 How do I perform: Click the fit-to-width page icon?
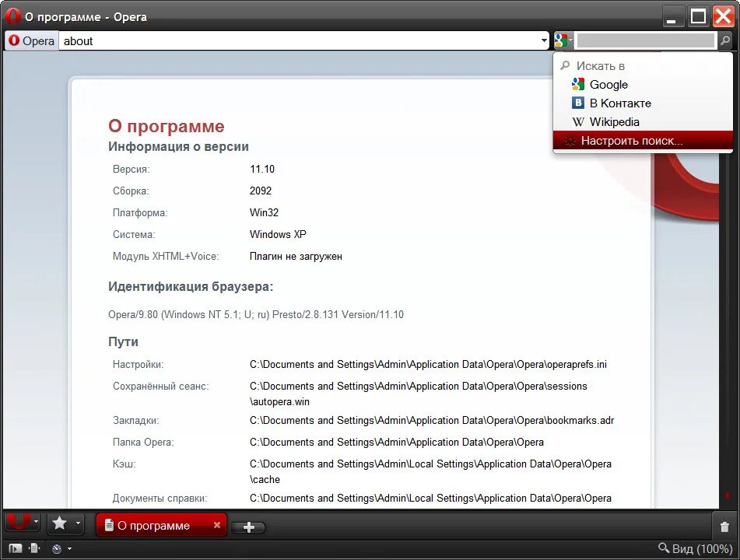tap(34, 548)
